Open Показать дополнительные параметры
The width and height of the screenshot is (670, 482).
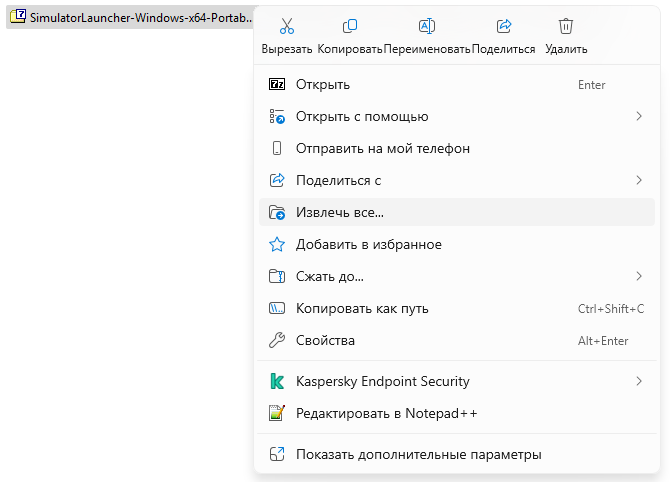(x=418, y=454)
